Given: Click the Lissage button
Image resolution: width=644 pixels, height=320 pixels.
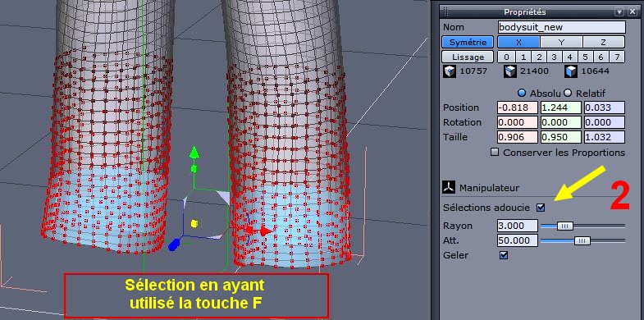Looking at the screenshot, I should 468,57.
